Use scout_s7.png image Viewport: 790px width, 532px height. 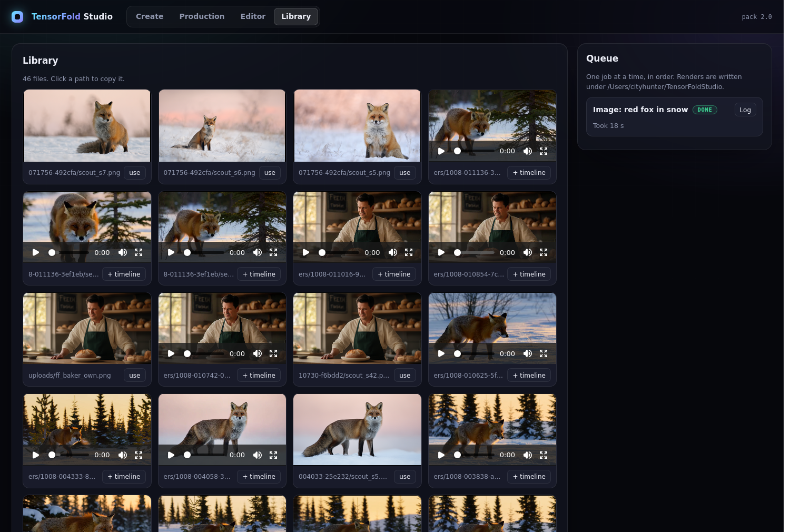[x=135, y=173]
